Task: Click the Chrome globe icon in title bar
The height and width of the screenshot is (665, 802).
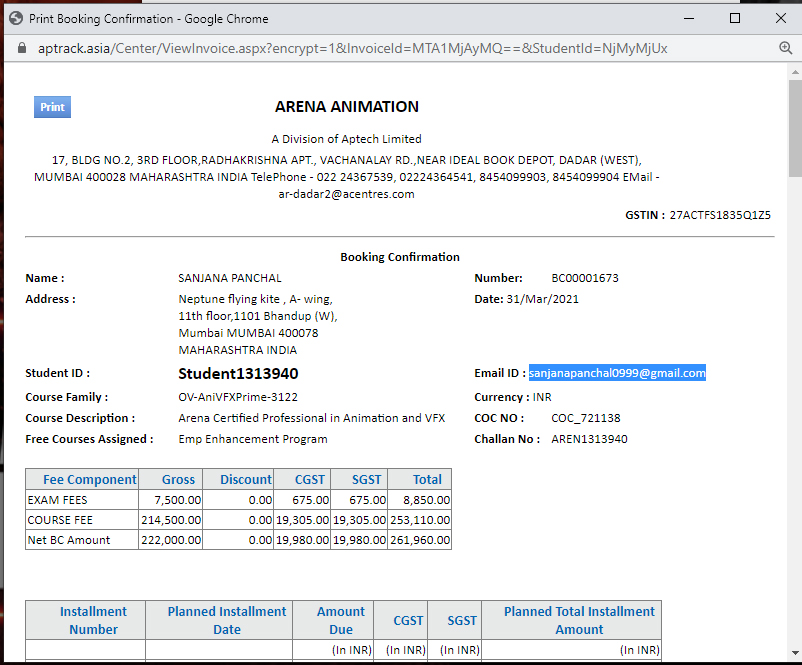Action: (x=16, y=18)
